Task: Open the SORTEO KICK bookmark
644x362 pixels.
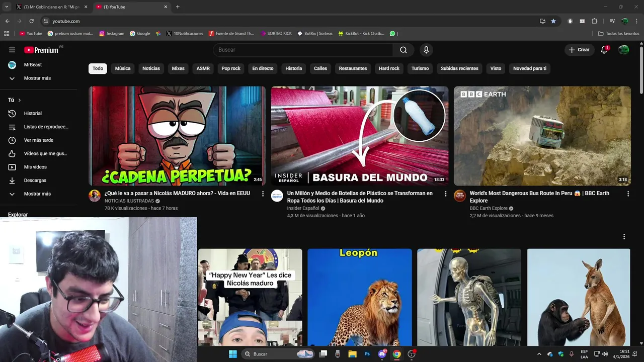Action: [276, 34]
